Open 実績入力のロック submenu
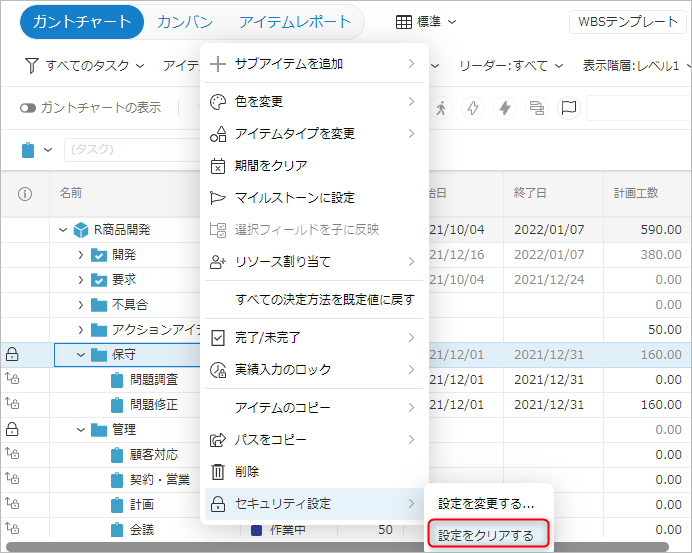This screenshot has width=692, height=553. 314,370
